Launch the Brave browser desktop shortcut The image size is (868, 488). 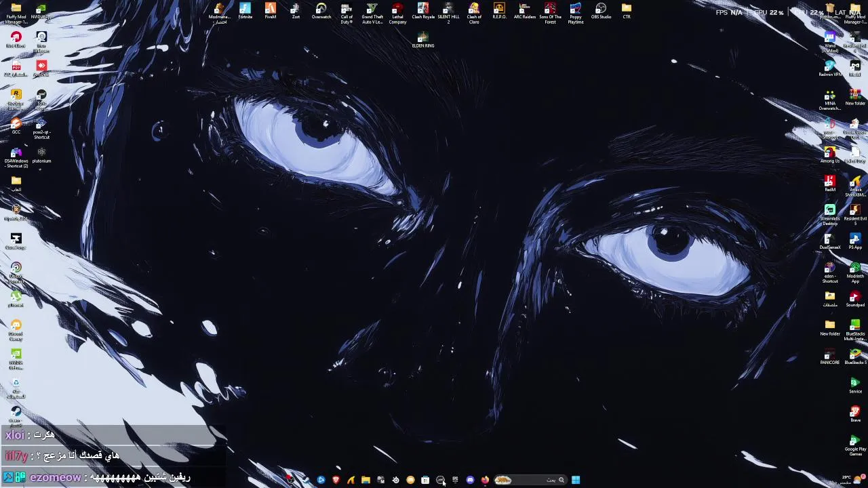(855, 414)
